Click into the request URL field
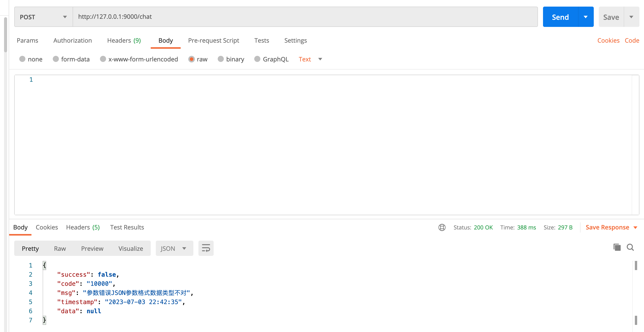 [x=304, y=17]
